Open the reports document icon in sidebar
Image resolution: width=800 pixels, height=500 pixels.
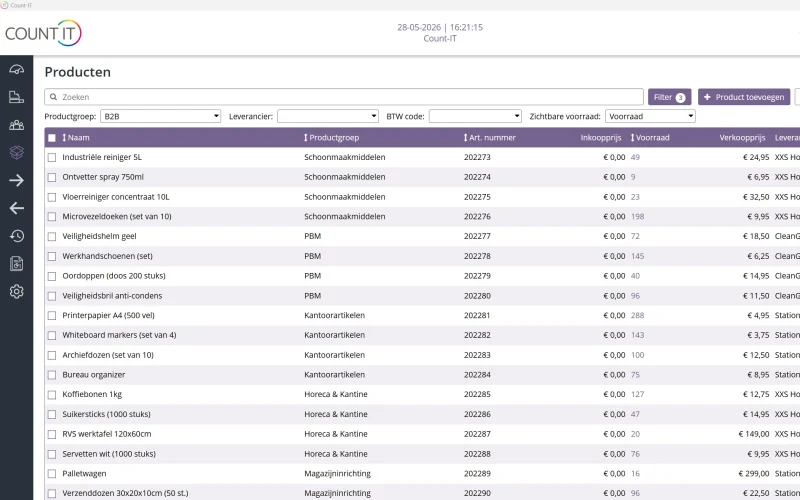[x=16, y=263]
